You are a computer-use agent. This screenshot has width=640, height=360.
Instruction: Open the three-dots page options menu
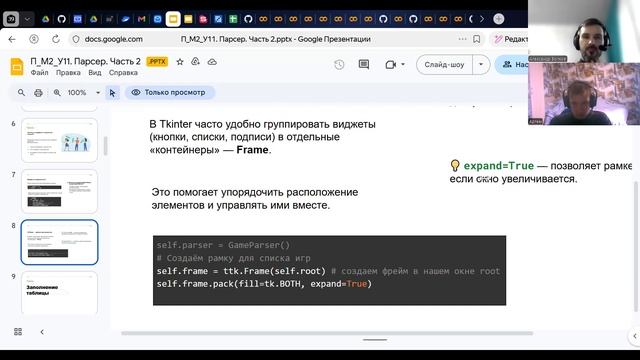point(462,39)
